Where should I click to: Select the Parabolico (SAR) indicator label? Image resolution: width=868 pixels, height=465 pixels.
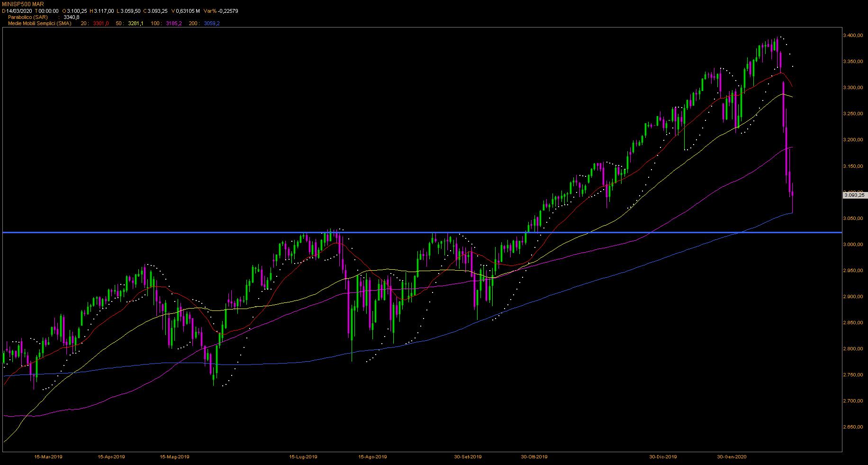coord(28,17)
